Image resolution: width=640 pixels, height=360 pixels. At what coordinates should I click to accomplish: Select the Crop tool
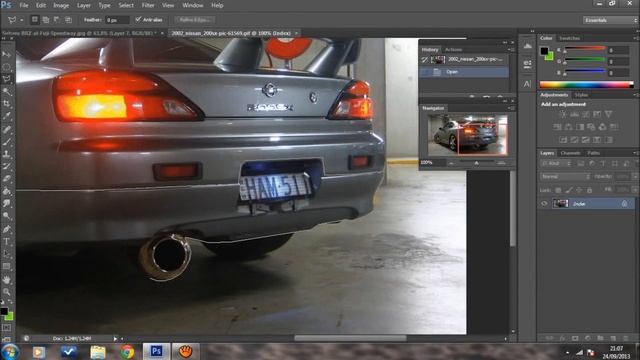(7, 104)
